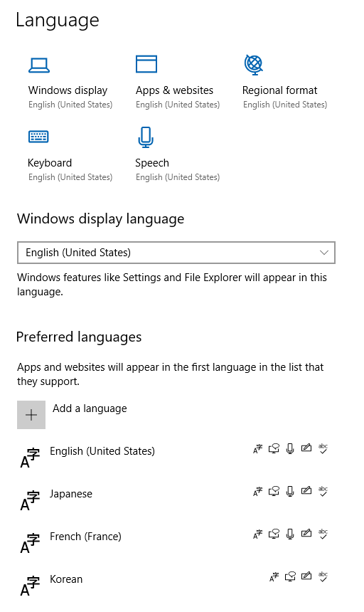The height and width of the screenshot is (612, 364).
Task: Click the Windows display language heading
Action: click(x=100, y=219)
